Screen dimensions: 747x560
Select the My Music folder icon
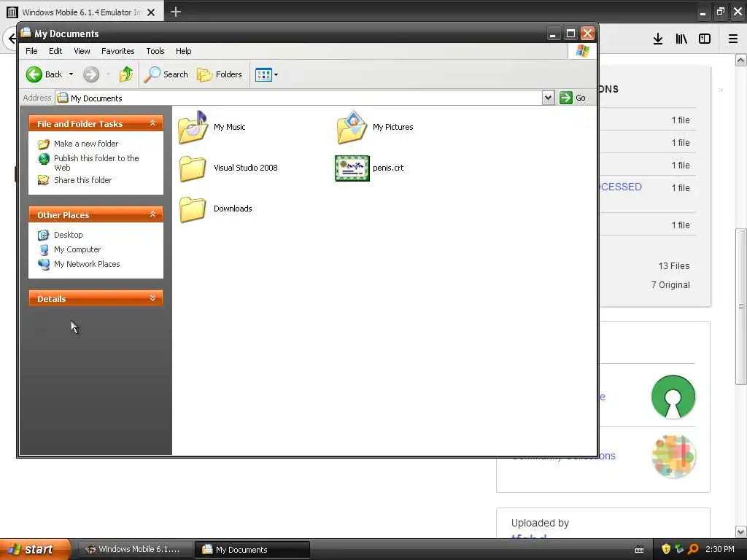(193, 127)
